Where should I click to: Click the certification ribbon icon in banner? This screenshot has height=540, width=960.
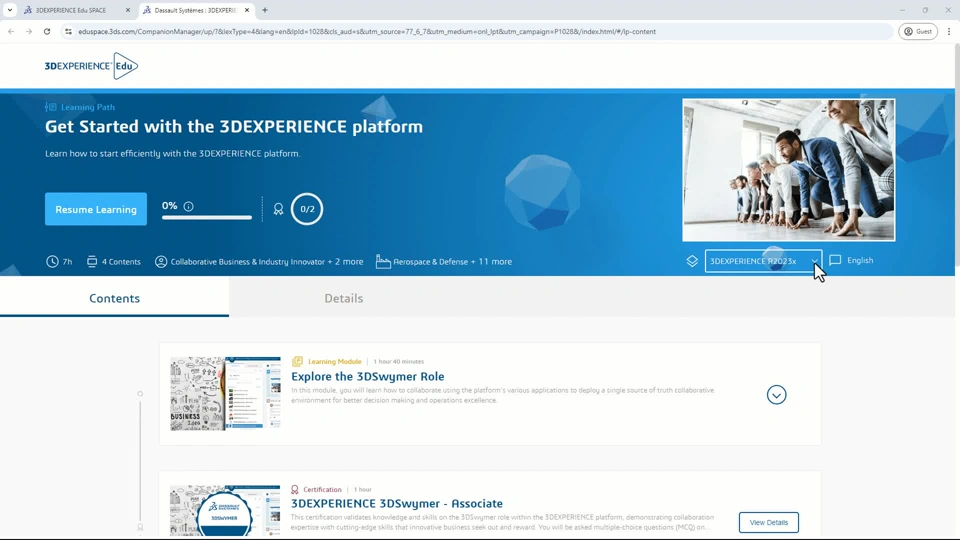[x=278, y=209]
